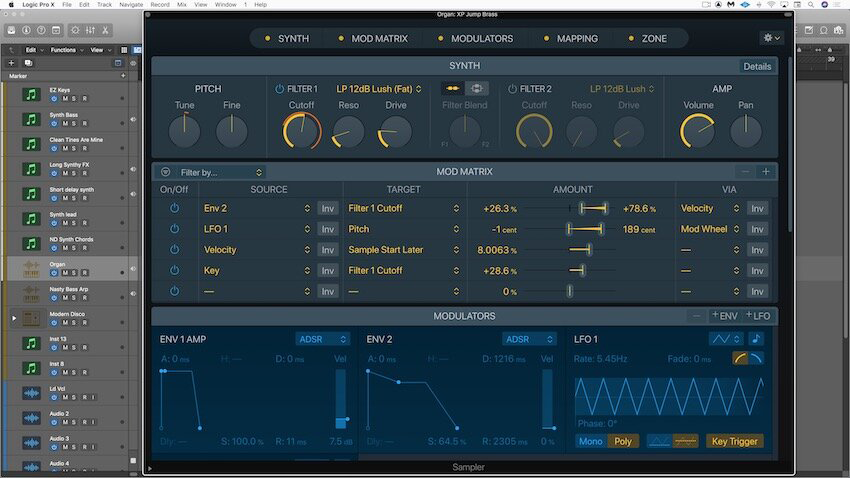850x478 pixels.
Task: Solo the Synth lead track
Action: [x=75, y=223]
